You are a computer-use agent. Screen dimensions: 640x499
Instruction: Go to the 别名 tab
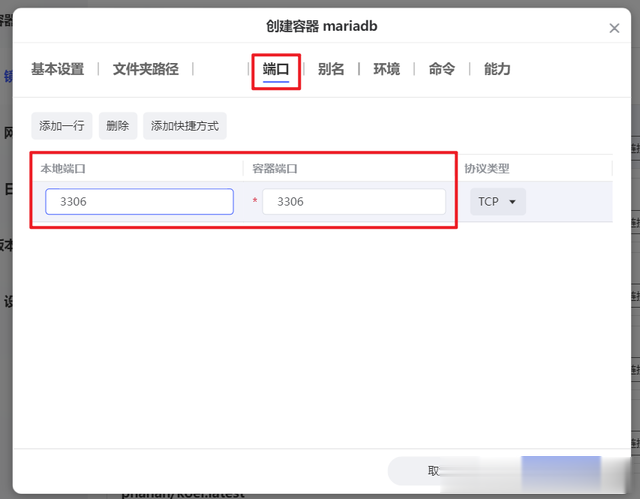(331, 69)
